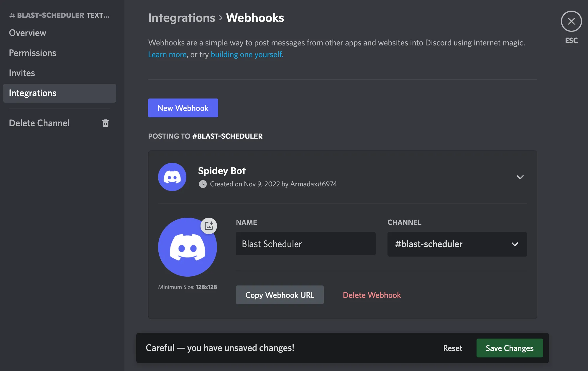Open the Invites settings tab
588x371 pixels.
(60, 73)
